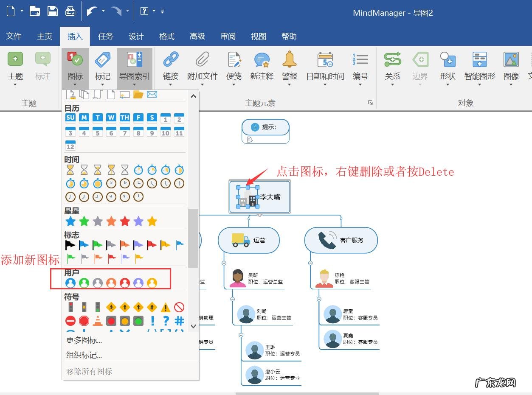Click the save icon in quick access toolbar
Screen dimensions: 532x395
(x=53, y=11)
